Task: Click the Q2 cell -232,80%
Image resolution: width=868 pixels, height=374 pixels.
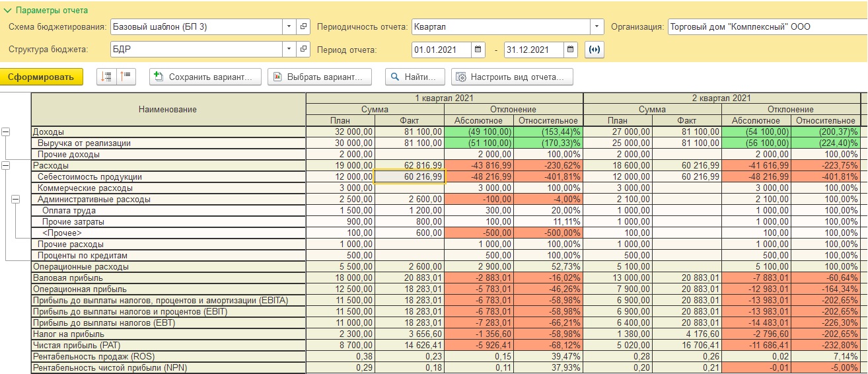Action: pyautogui.click(x=826, y=345)
